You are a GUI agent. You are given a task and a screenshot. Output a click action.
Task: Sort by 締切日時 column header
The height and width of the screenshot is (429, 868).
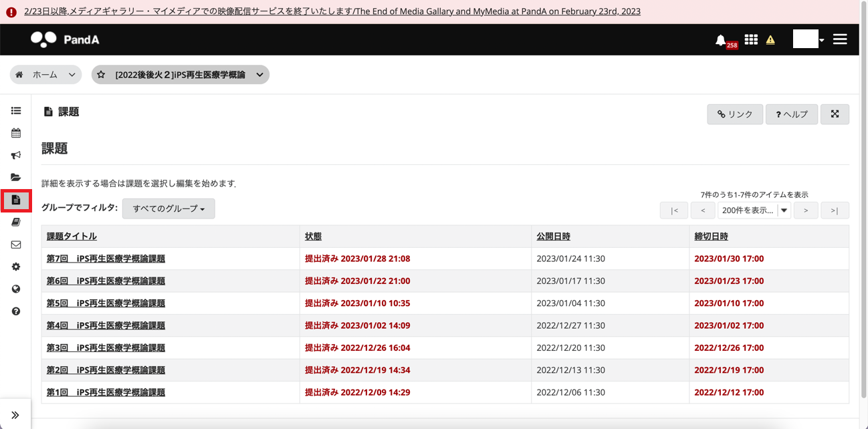[x=711, y=237]
